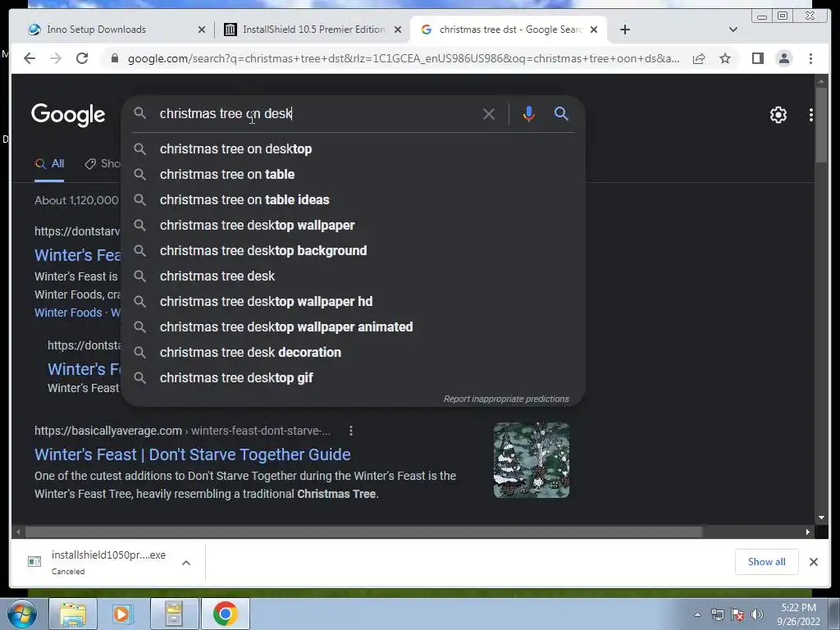Choose suggestion christmas tree desktop wallpaper animated
840x630 pixels.
(x=354, y=326)
